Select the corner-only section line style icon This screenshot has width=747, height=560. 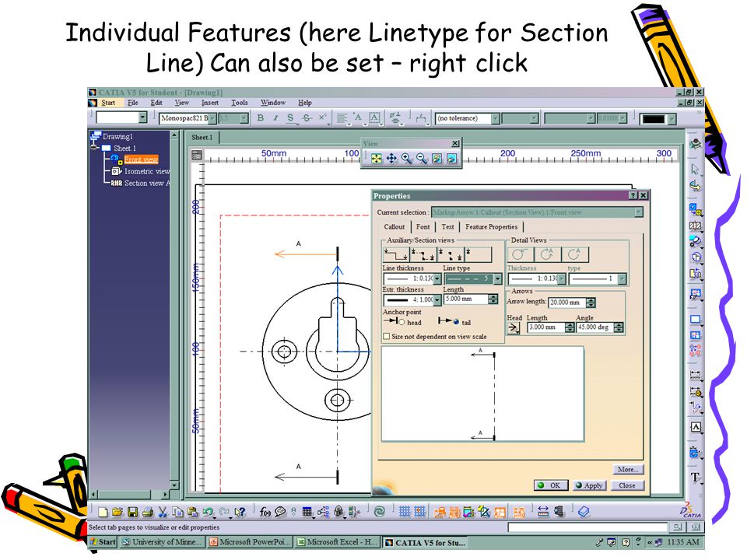[451, 255]
